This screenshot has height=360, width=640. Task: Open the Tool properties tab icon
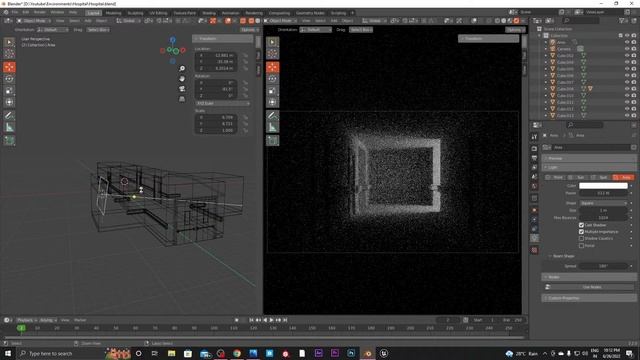tap(534, 137)
